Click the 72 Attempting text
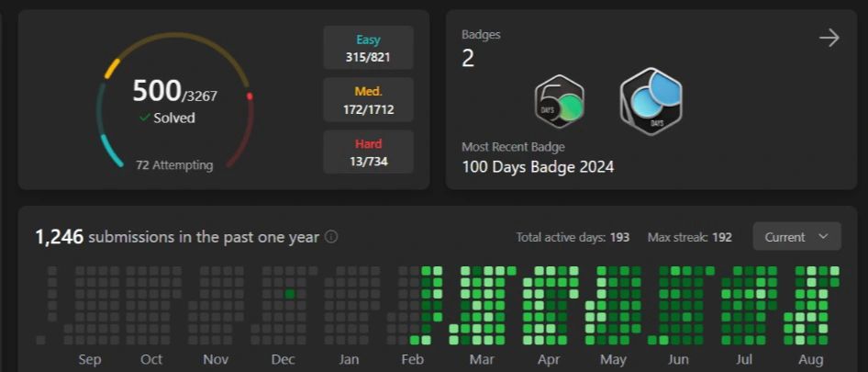This screenshot has height=372, width=868. (x=174, y=165)
